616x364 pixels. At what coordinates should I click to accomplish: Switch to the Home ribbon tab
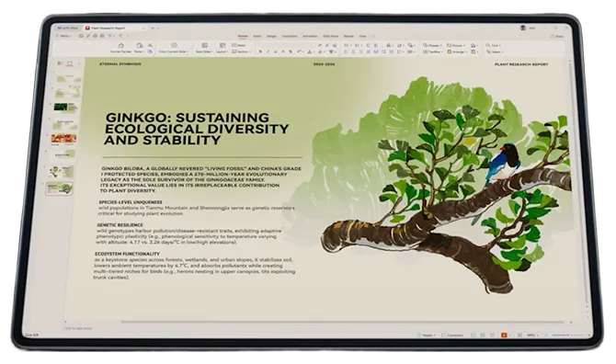(x=243, y=36)
